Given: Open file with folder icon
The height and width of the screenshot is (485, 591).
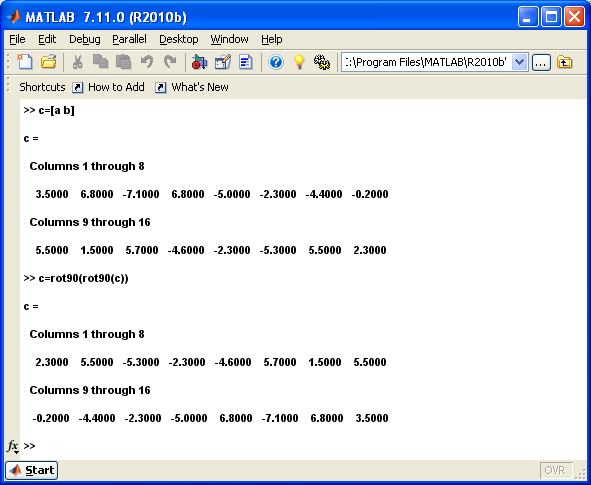Looking at the screenshot, I should pos(49,62).
